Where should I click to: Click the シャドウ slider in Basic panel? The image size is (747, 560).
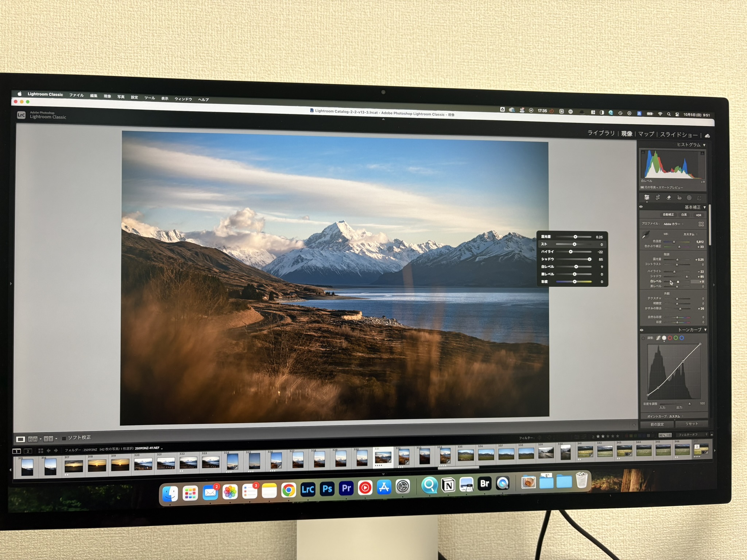pyautogui.click(x=687, y=277)
